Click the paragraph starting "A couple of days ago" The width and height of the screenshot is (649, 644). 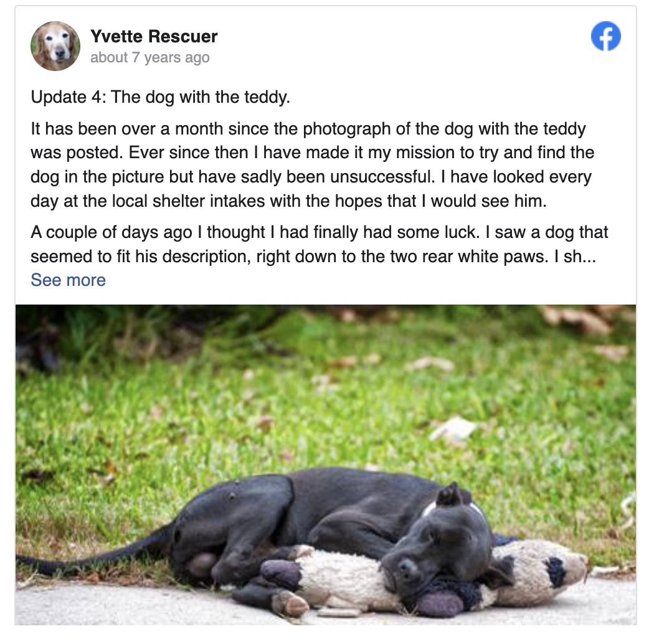(x=319, y=244)
